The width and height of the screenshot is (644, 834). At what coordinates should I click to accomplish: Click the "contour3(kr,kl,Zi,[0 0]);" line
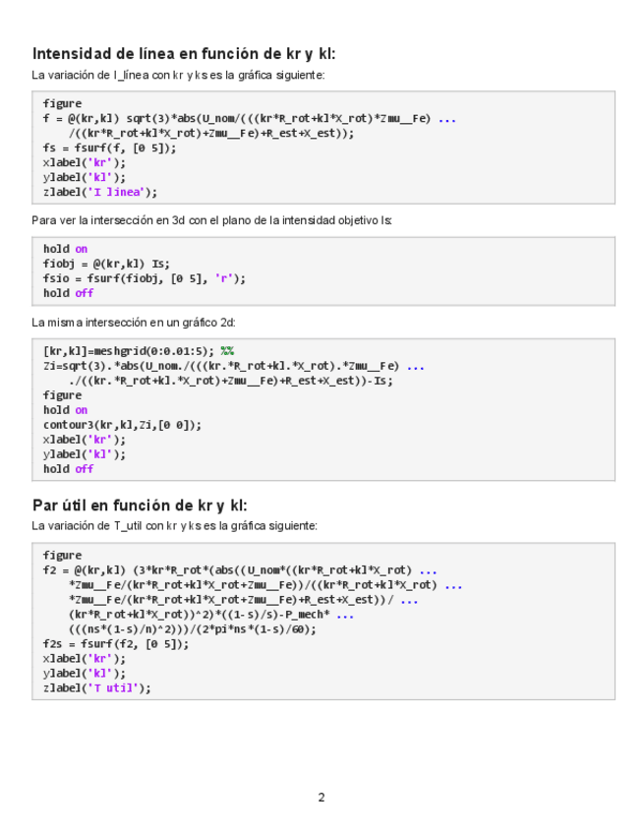pyautogui.click(x=122, y=425)
